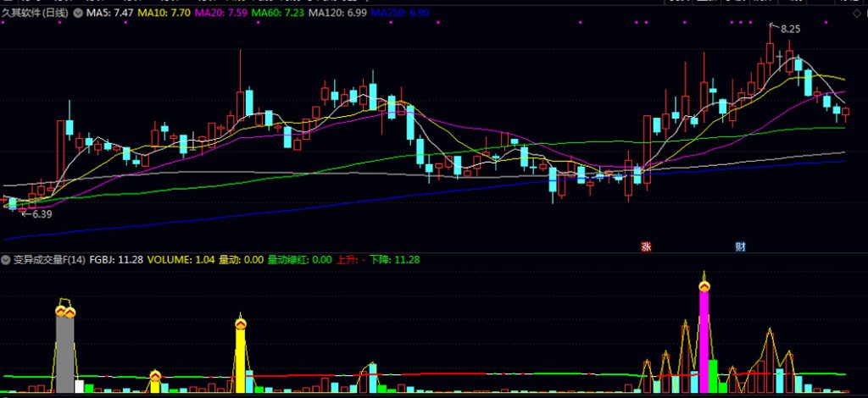Select the MA5: 7.47 moving average label
Screen dimensions: 868x398
pos(110,14)
